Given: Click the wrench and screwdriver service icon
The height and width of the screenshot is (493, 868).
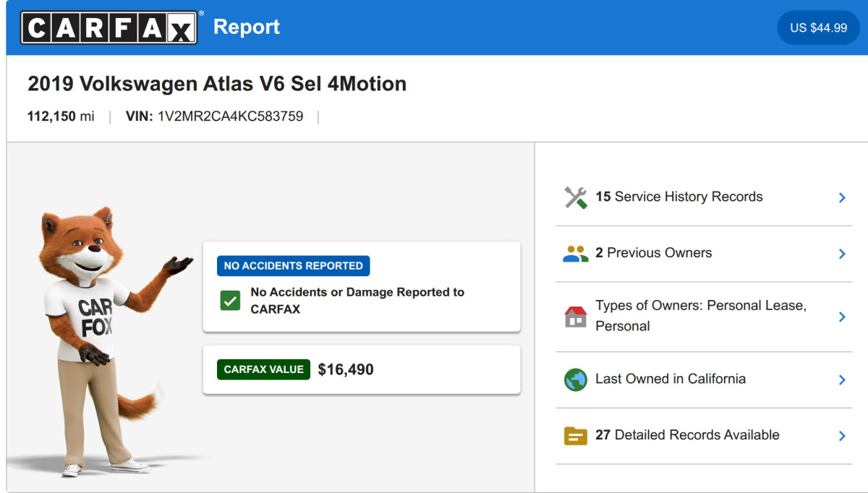Looking at the screenshot, I should pyautogui.click(x=576, y=197).
